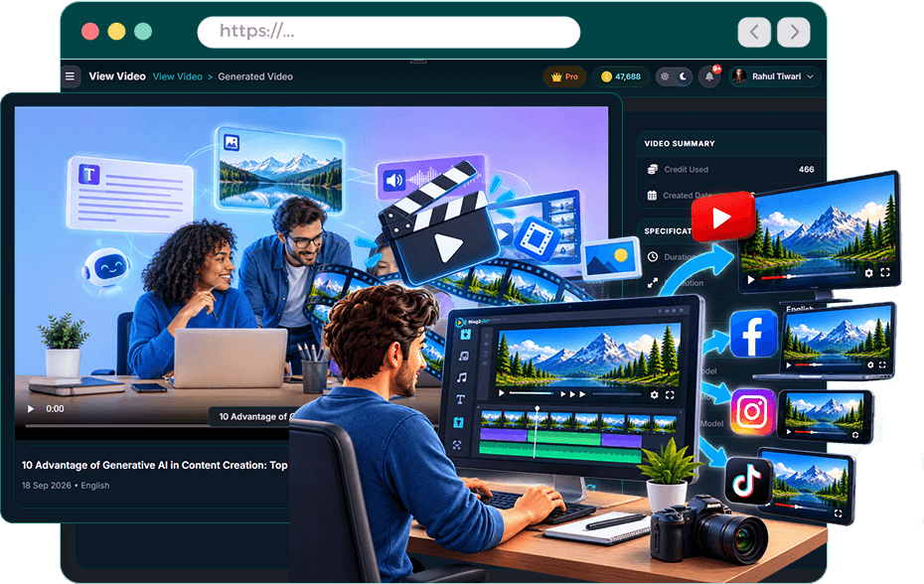This screenshot has height=584, width=924.
Task: Click the Credit Used coins icon
Action: point(652,169)
